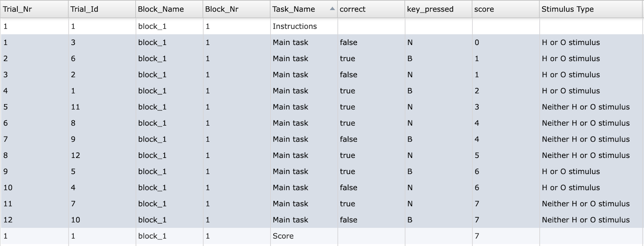Click the score cell showing 0

point(505,42)
